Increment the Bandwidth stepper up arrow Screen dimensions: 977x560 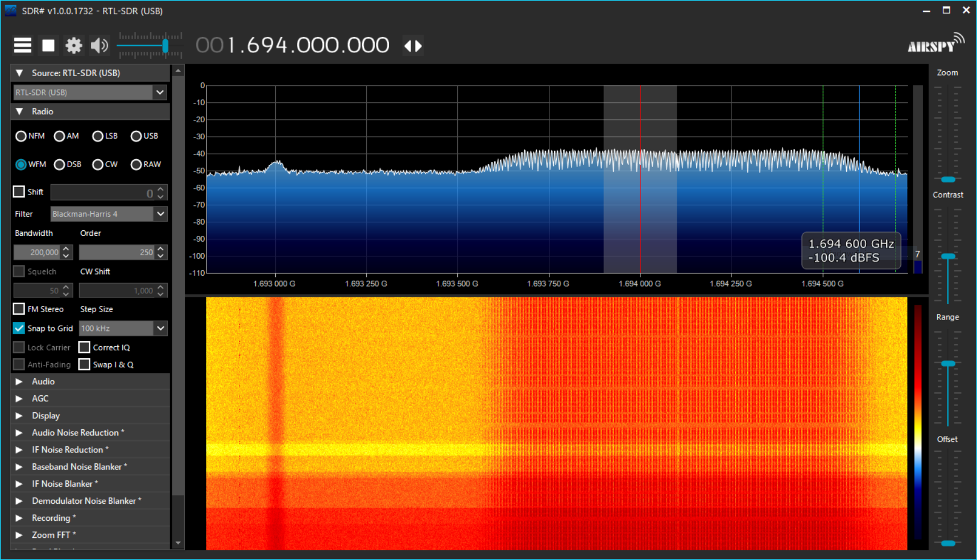pyautogui.click(x=66, y=248)
